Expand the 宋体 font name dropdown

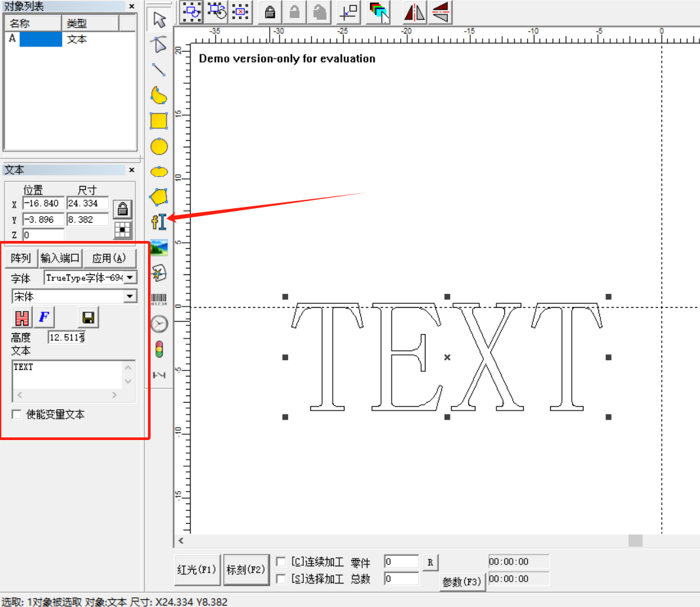pyautogui.click(x=130, y=297)
